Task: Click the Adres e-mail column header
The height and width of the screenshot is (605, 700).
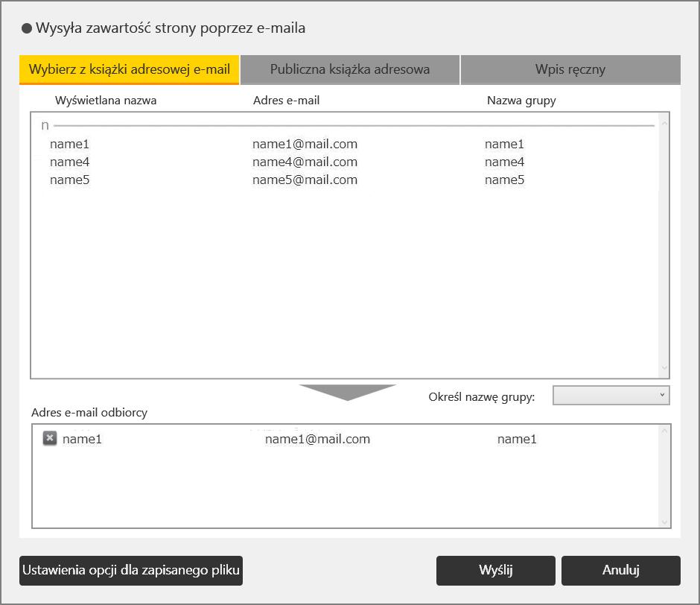Action: tap(286, 100)
